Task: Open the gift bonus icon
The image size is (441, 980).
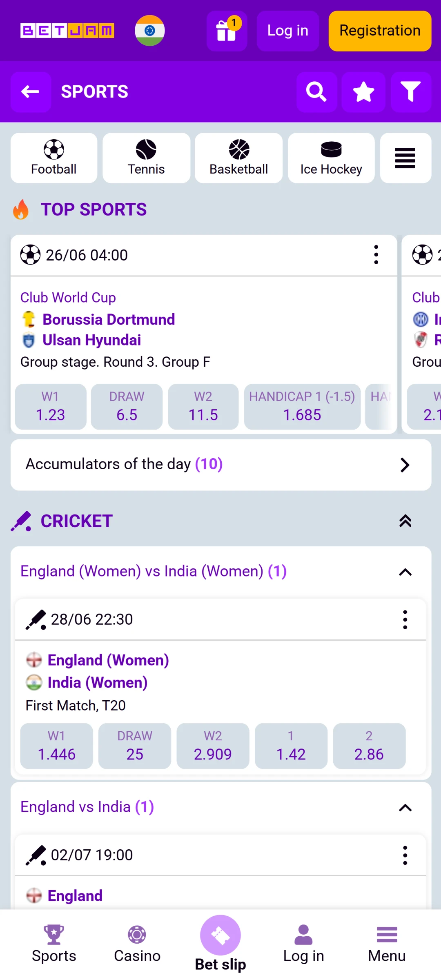Action: pos(227,31)
